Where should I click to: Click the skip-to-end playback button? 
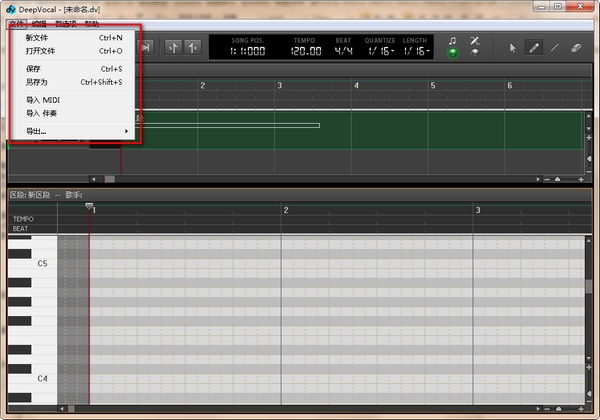point(146,47)
